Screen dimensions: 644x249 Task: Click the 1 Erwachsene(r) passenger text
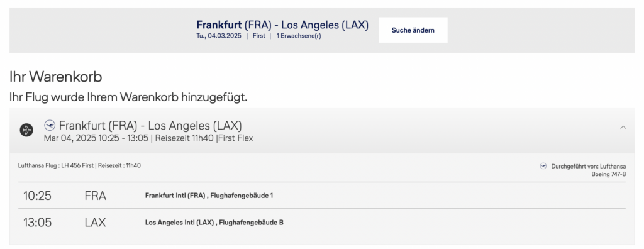[299, 36]
